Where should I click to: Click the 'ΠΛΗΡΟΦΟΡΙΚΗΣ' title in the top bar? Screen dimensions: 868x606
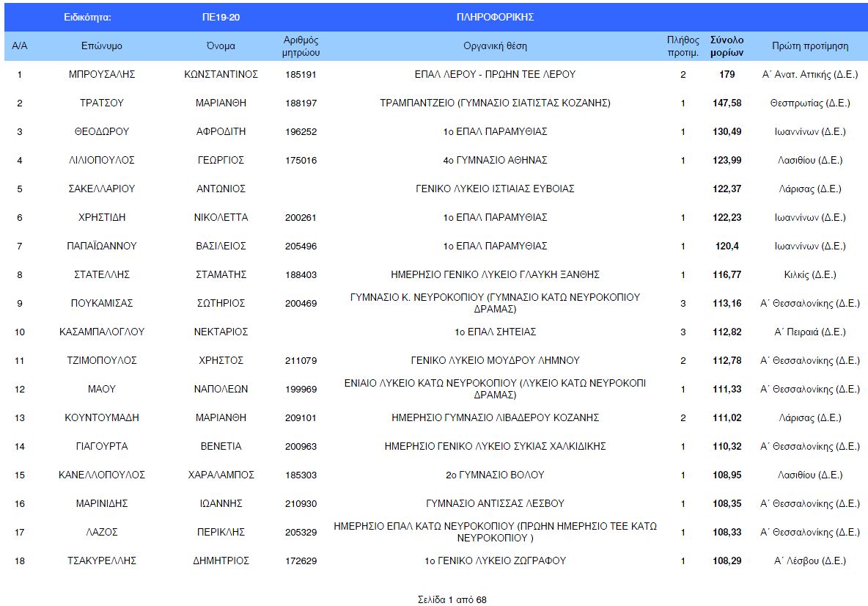coord(495,17)
